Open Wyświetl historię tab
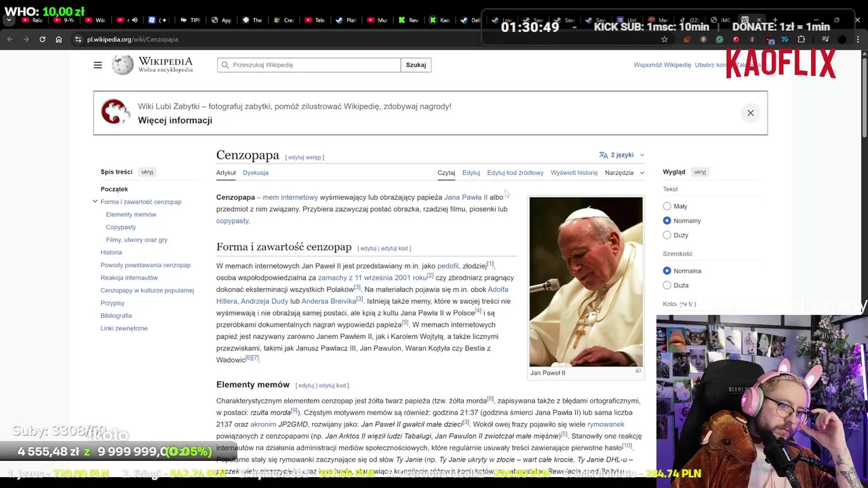 (x=574, y=173)
